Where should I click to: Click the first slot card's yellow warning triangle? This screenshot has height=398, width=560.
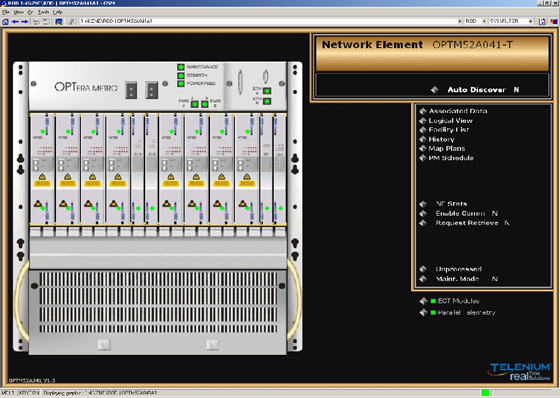point(42,177)
